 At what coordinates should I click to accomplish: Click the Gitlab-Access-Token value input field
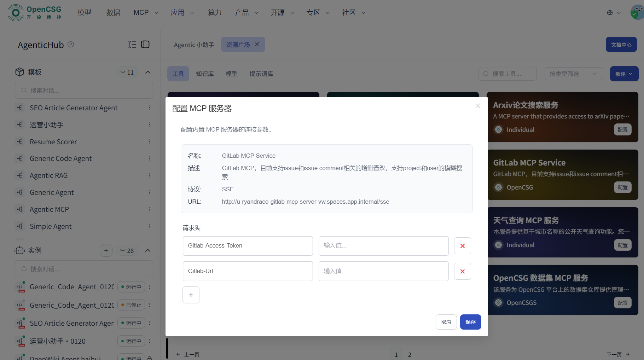click(x=383, y=246)
